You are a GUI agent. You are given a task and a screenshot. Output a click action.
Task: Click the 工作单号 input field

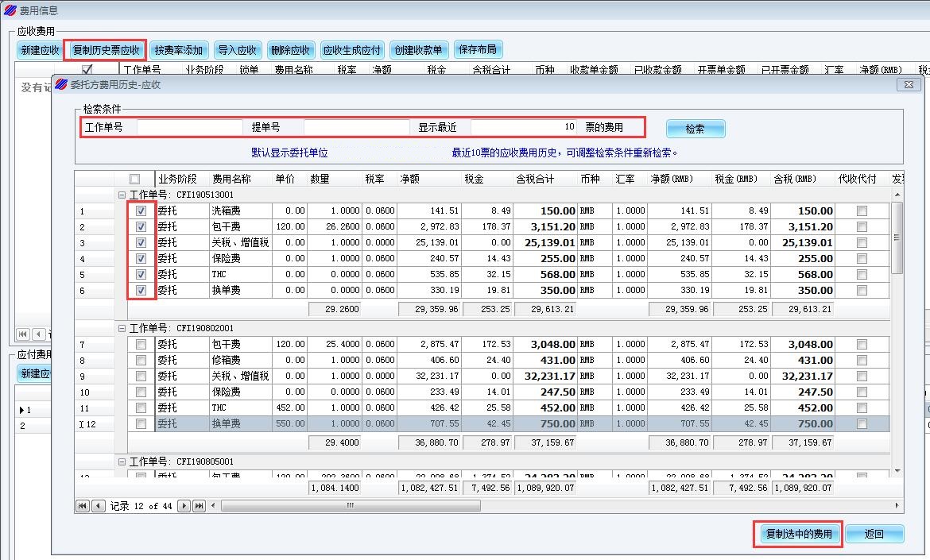[x=190, y=127]
